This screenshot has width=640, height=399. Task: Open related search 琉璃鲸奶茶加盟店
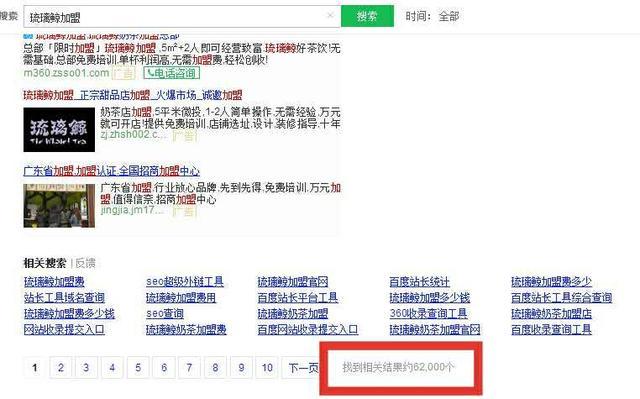coord(551,313)
